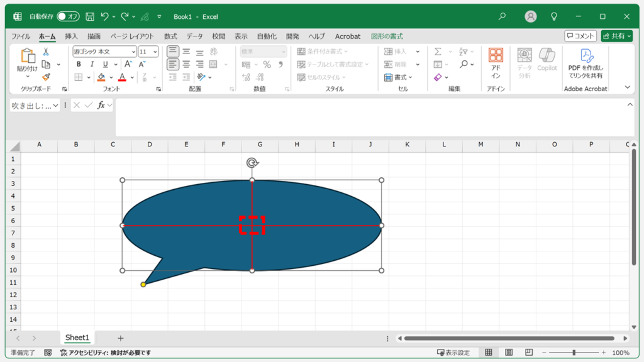Screen dimensions: 644x362
Task: Click the zoom slider handle
Action: tap(574, 353)
